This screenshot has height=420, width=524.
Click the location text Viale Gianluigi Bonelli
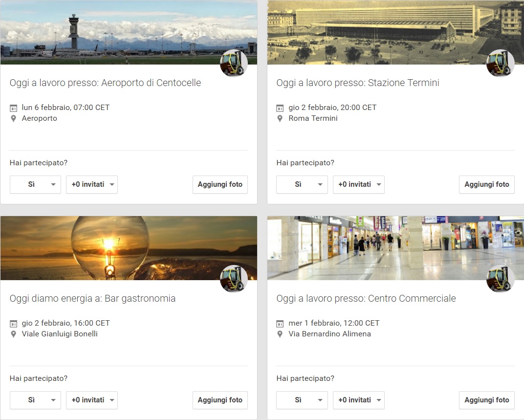click(x=60, y=334)
